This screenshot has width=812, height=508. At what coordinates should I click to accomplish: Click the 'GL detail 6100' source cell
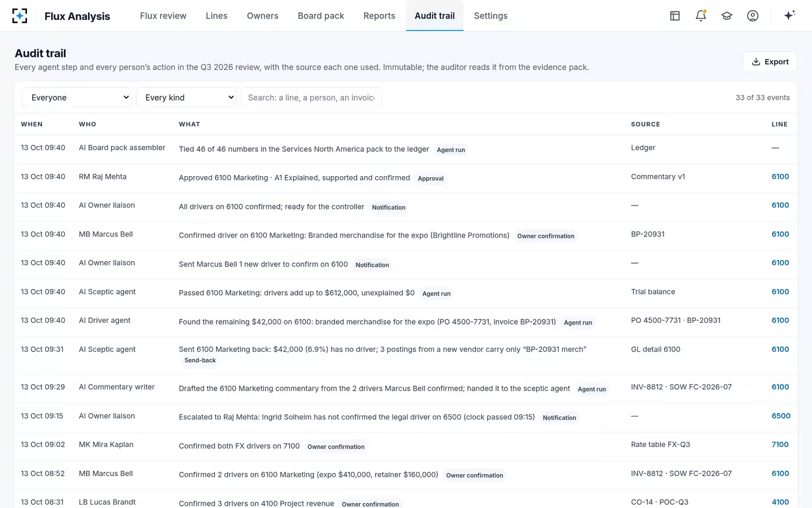pyautogui.click(x=656, y=349)
